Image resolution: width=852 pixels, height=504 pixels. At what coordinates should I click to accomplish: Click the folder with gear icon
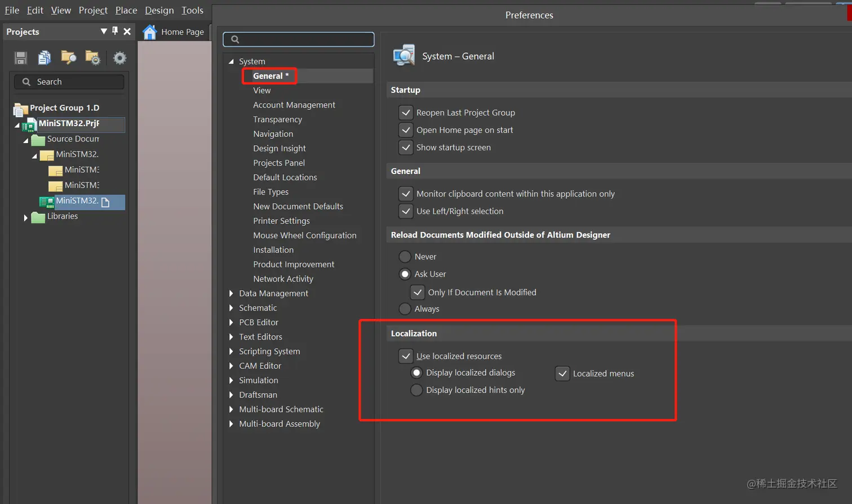(x=92, y=57)
